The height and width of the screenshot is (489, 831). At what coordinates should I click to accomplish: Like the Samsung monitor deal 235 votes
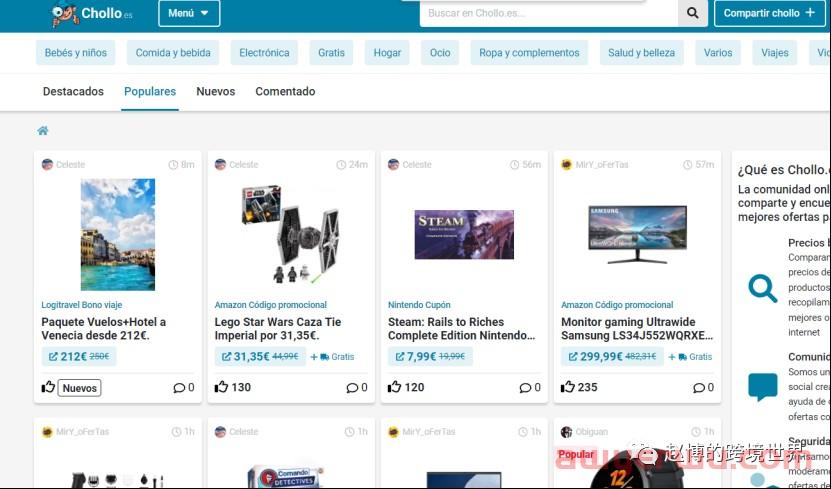(568, 387)
